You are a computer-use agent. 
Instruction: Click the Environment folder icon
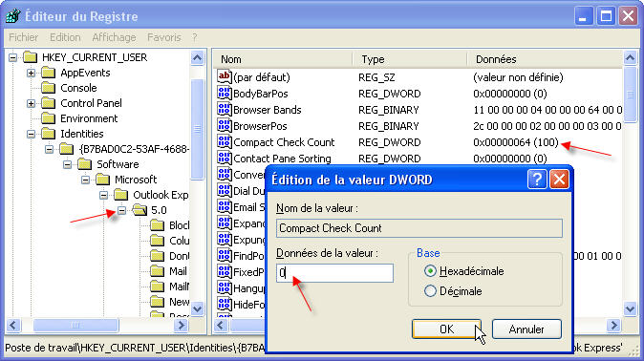[49, 118]
